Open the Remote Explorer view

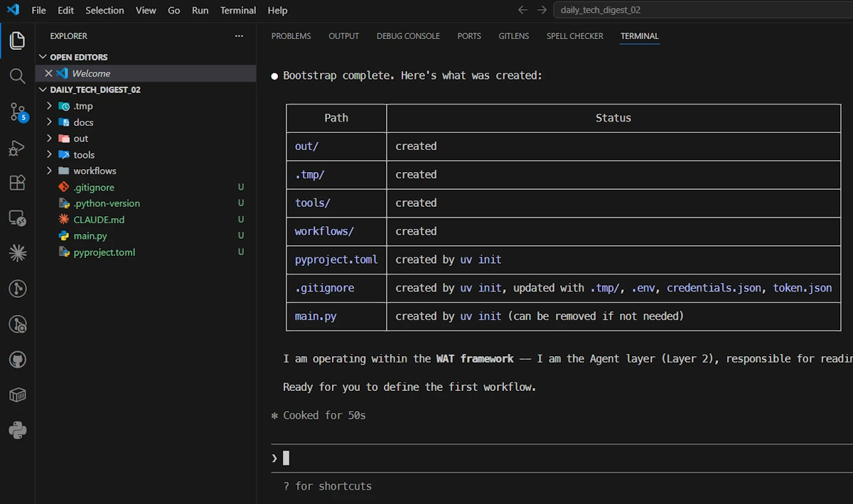pyautogui.click(x=18, y=218)
